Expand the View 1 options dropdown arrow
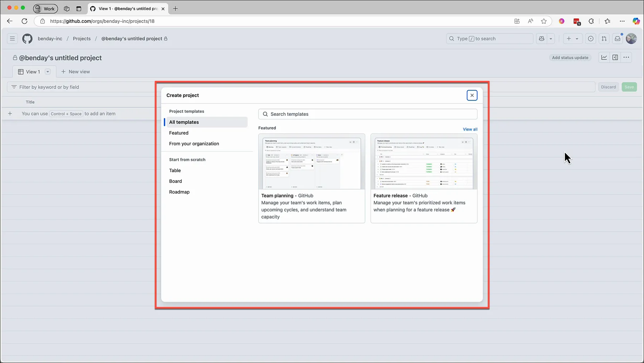This screenshot has width=644, height=363. [48, 72]
